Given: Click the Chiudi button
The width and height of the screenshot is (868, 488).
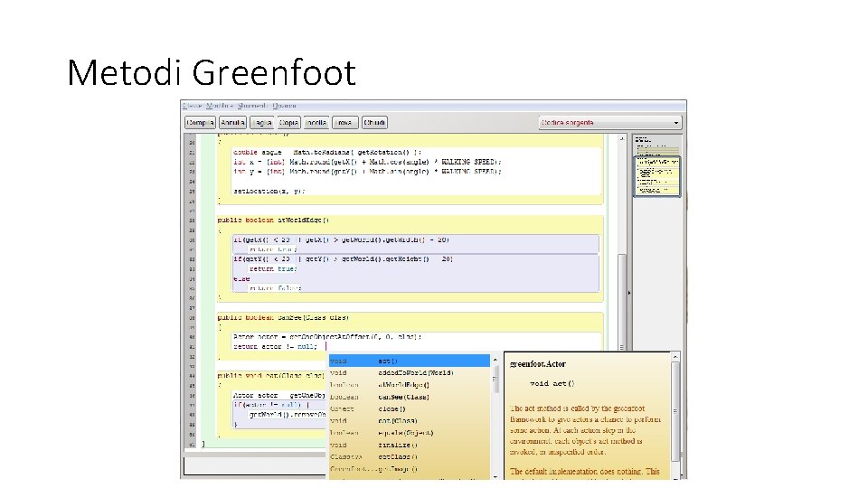Looking at the screenshot, I should [374, 123].
